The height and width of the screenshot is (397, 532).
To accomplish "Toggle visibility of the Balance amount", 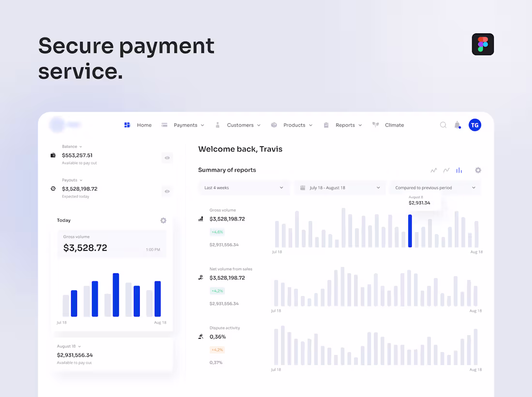I will pos(167,158).
